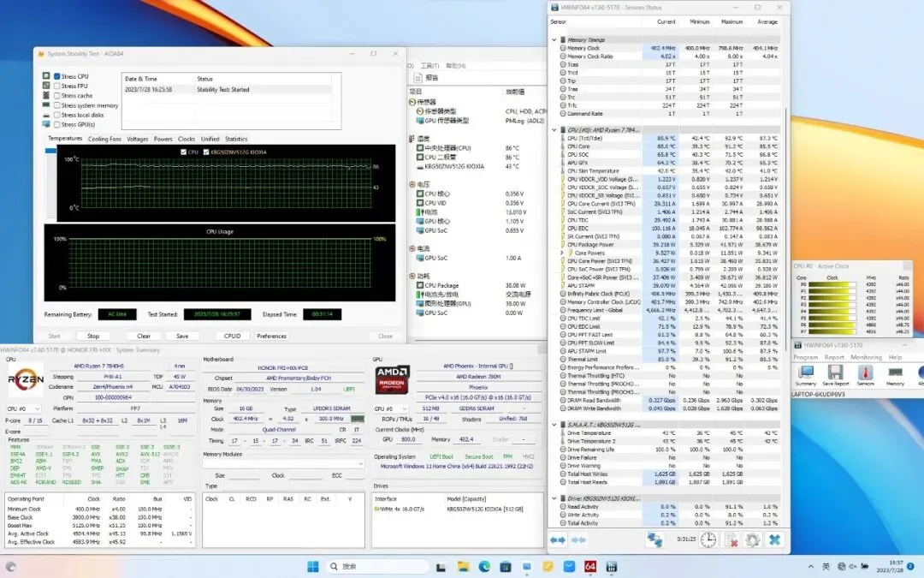Click the HWiNFO taskbar icon
This screenshot has height=578, width=924.
pyautogui.click(x=612, y=567)
